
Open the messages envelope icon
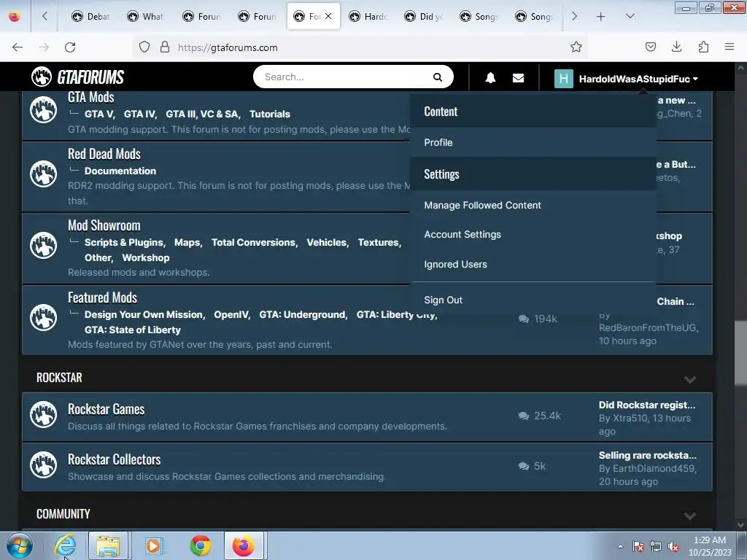[519, 78]
